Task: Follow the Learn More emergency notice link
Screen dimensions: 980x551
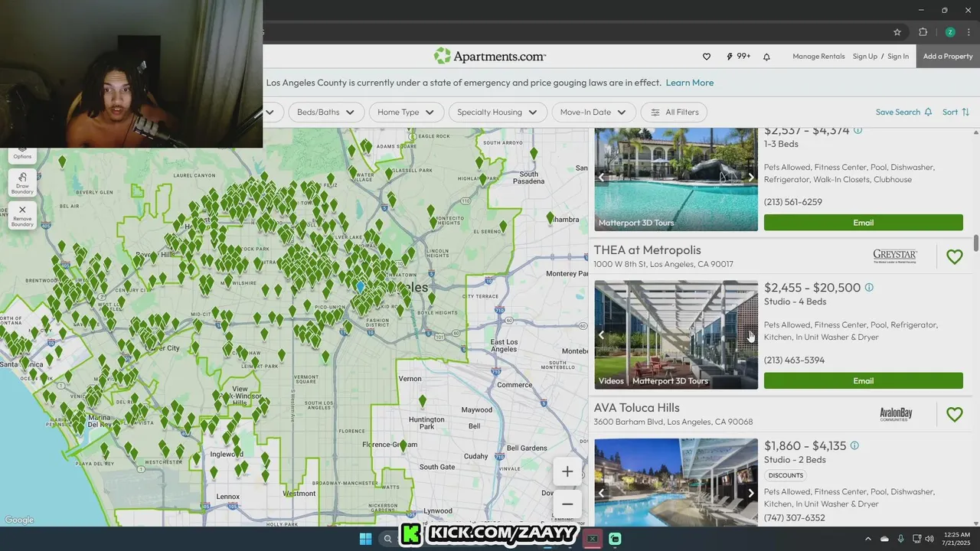Action: click(x=689, y=83)
